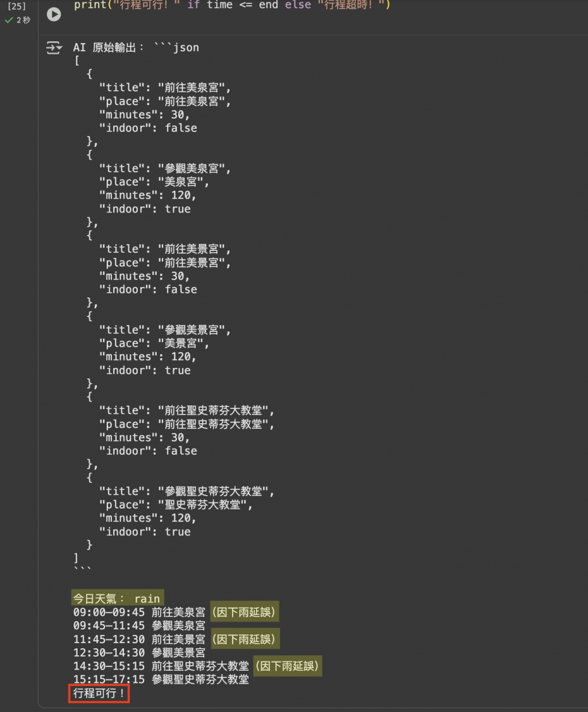Click the first "title": "前往美泉宮" JSON line
The height and width of the screenshot is (712, 588).
coord(165,88)
